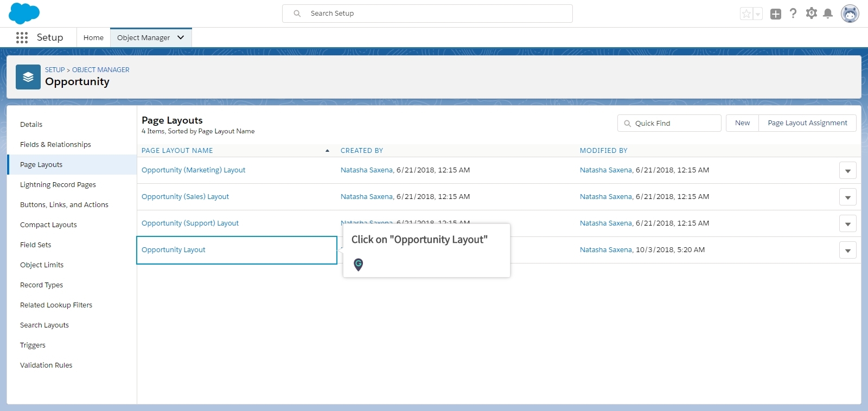This screenshot has height=411, width=868.
Task: Click the favorites star icon
Action: click(x=746, y=14)
